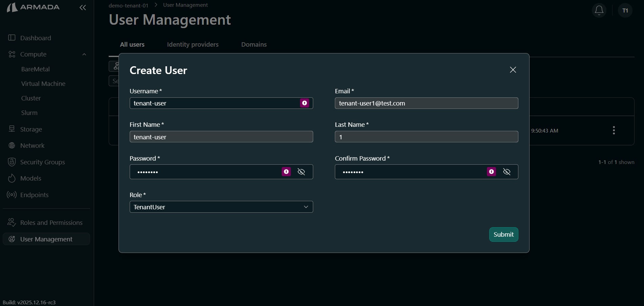Screen dimensions: 644x306
Task: Collapse the sidebar with double-chevron icon
Action: [x=83, y=7]
